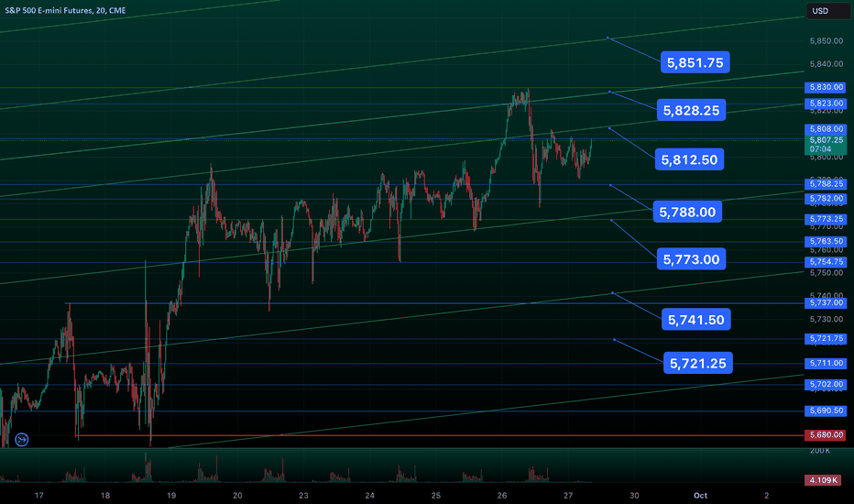Select the 5,741.50 price callout

(x=696, y=320)
